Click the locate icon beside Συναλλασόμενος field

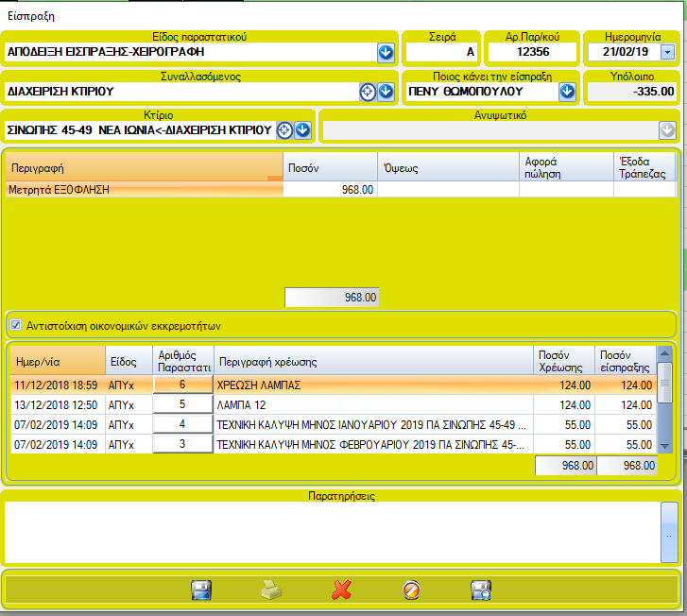[369, 92]
